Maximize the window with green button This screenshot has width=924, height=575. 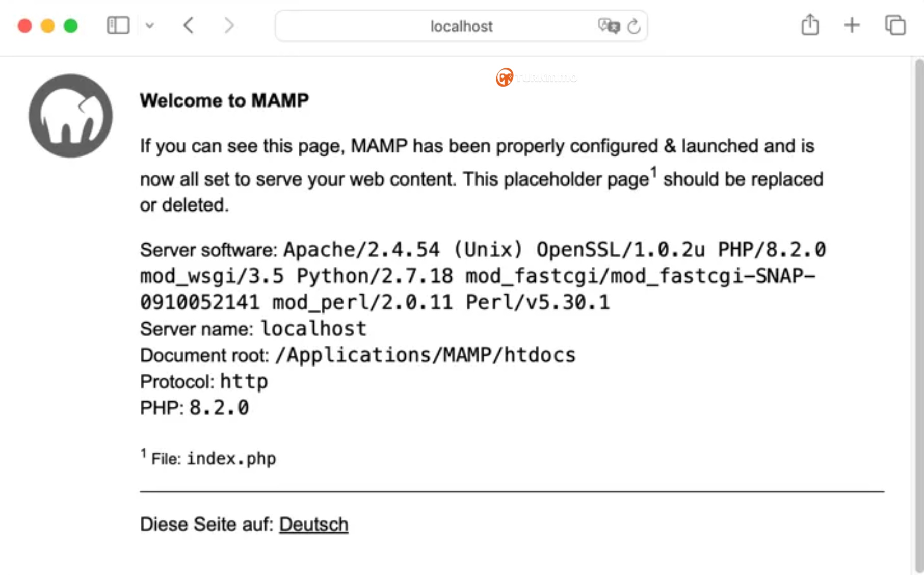[x=70, y=25]
